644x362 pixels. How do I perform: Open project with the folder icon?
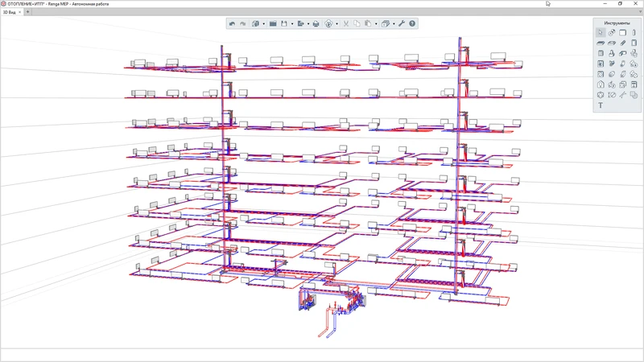pyautogui.click(x=273, y=24)
